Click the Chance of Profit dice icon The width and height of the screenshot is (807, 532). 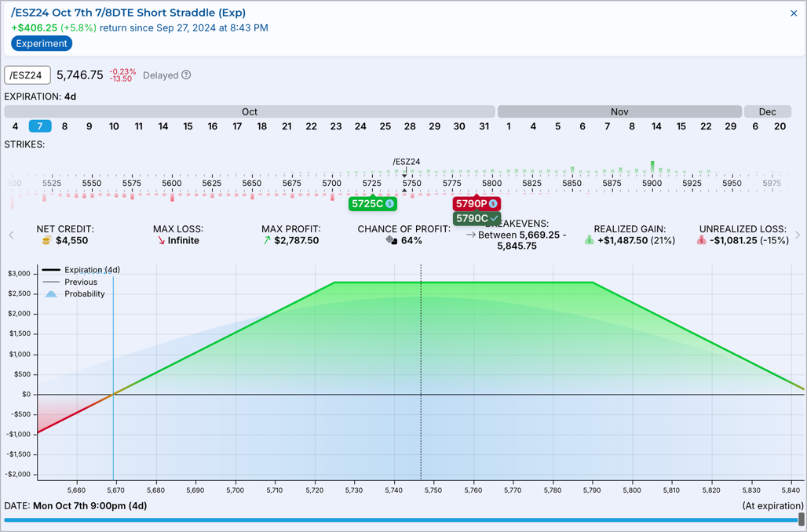click(x=392, y=240)
